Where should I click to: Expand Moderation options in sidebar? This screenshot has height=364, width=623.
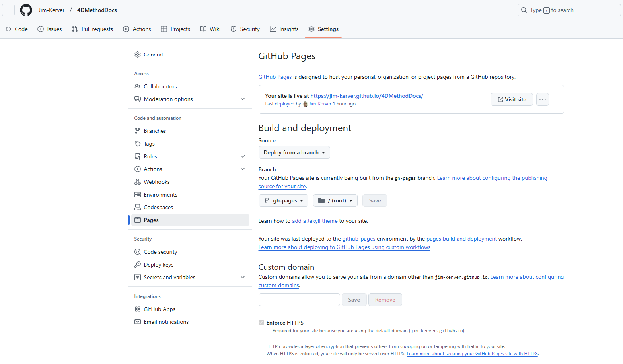[x=243, y=99]
